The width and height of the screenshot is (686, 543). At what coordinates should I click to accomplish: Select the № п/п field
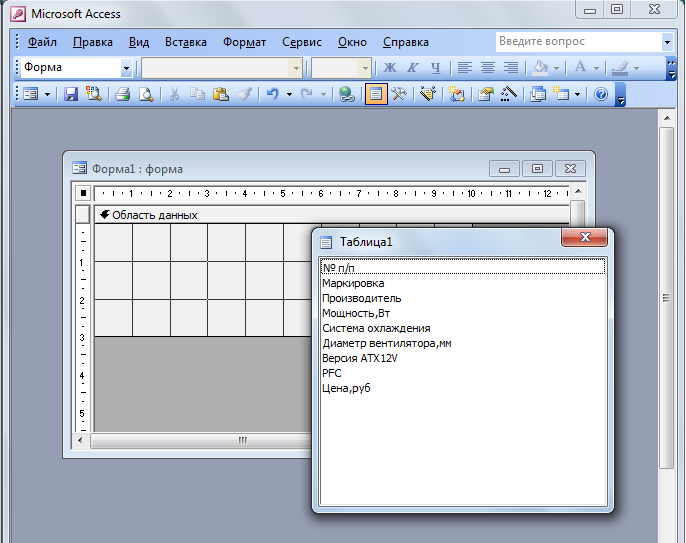(x=463, y=267)
